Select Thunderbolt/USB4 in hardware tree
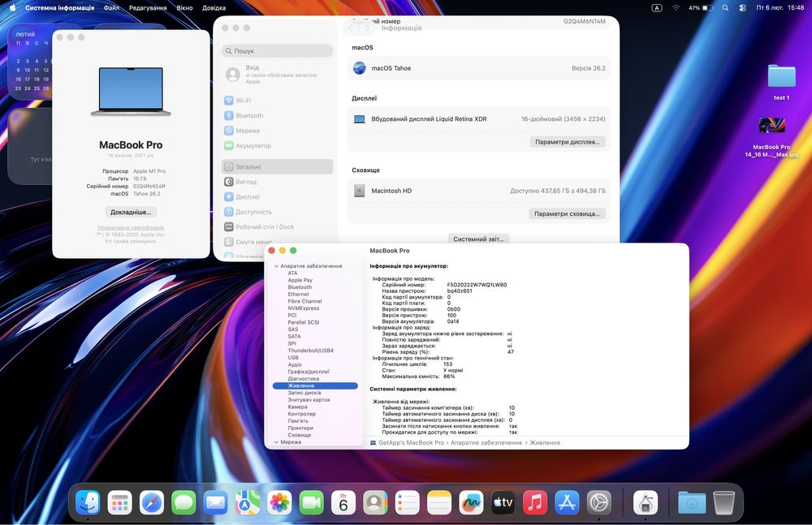812x525 pixels. [311, 351]
